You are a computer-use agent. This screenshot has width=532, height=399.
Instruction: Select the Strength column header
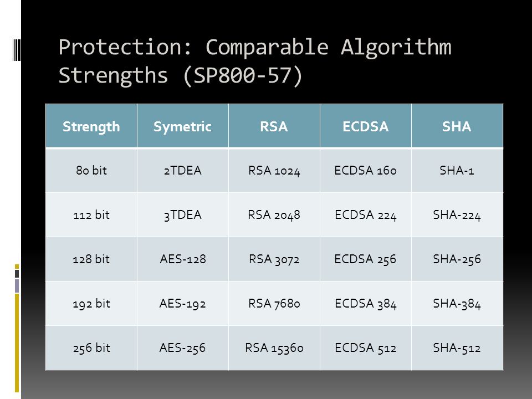[91, 126]
